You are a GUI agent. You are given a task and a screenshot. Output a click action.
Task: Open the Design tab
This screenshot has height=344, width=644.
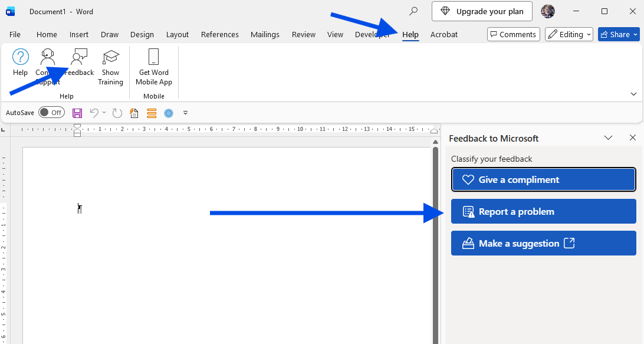pyautogui.click(x=142, y=35)
